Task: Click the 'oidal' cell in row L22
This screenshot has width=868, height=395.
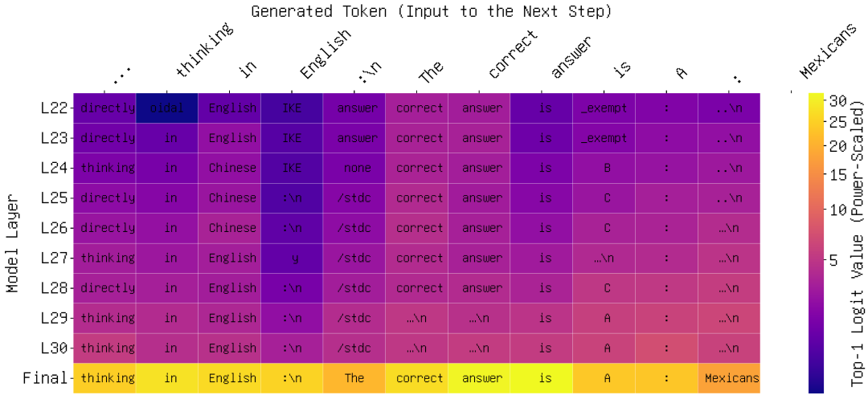Action: [167, 108]
